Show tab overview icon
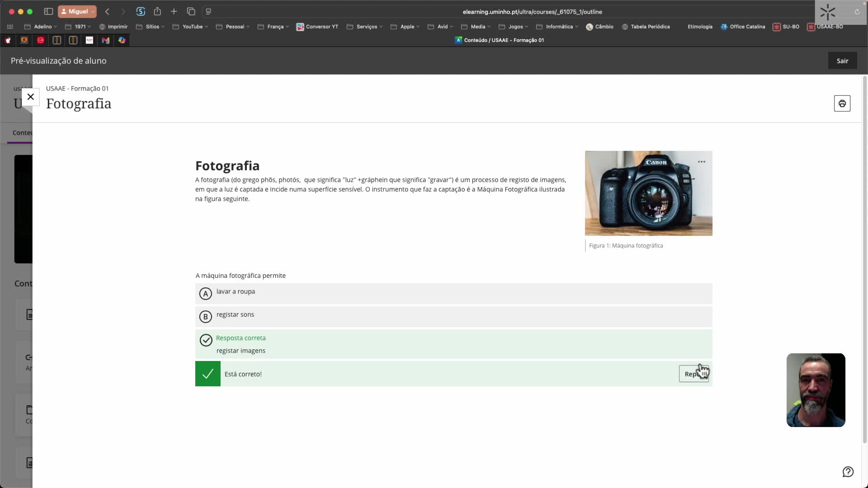This screenshot has width=868, height=488. tap(191, 11)
